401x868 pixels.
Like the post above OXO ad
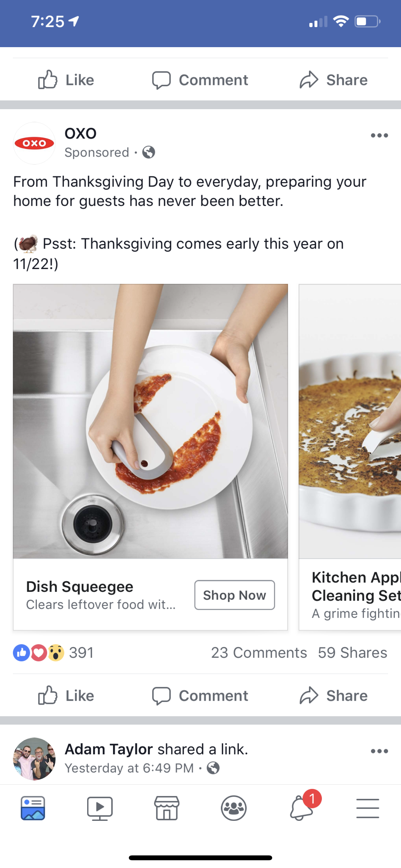click(66, 80)
